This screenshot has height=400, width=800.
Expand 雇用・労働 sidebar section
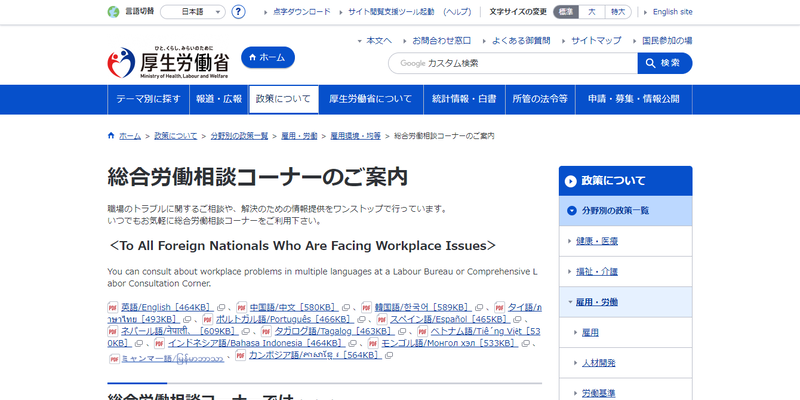(x=571, y=301)
